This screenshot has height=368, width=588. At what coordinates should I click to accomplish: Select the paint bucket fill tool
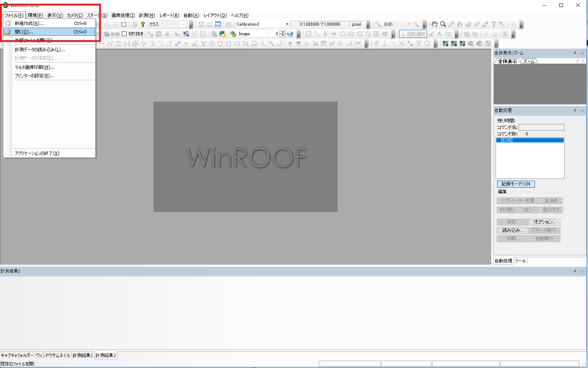pos(460,24)
